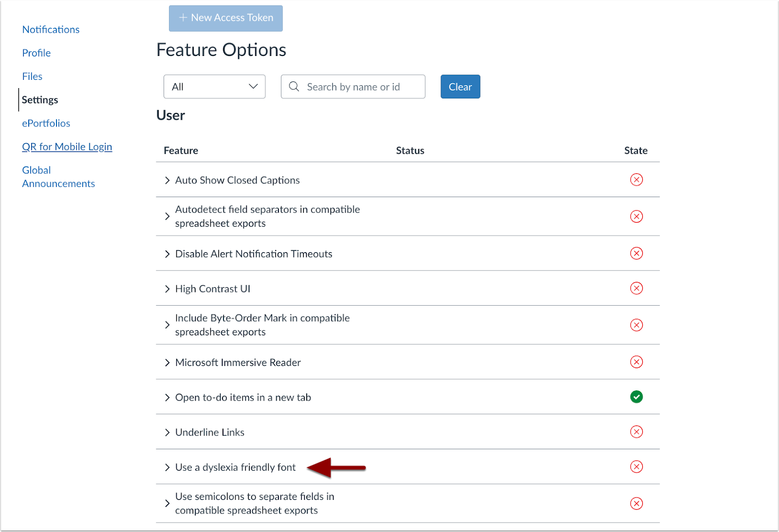Enable the Include Byte-Order Mark feature
This screenshot has height=532, width=779.
pos(637,325)
